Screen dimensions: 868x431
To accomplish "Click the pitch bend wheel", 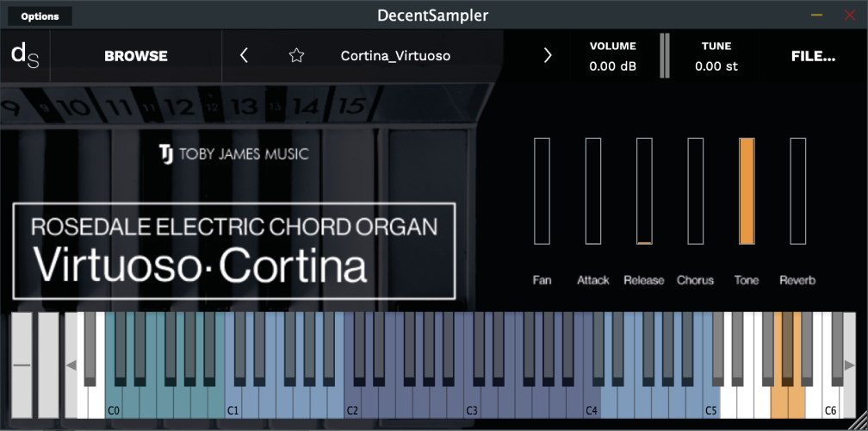I will click(22, 365).
